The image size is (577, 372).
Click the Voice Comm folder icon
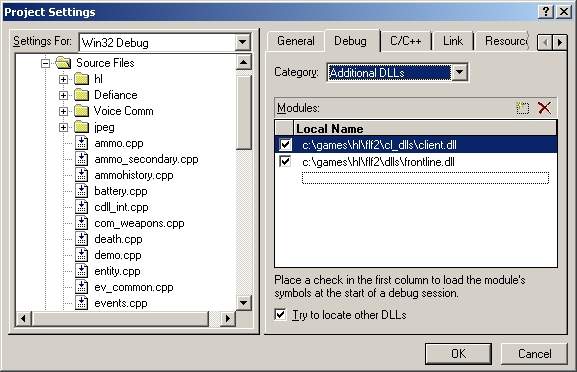pos(81,111)
